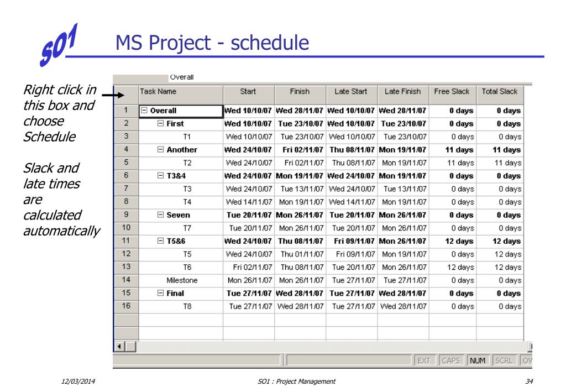Select row header 13
The height and width of the screenshot is (392, 566).
(x=126, y=267)
